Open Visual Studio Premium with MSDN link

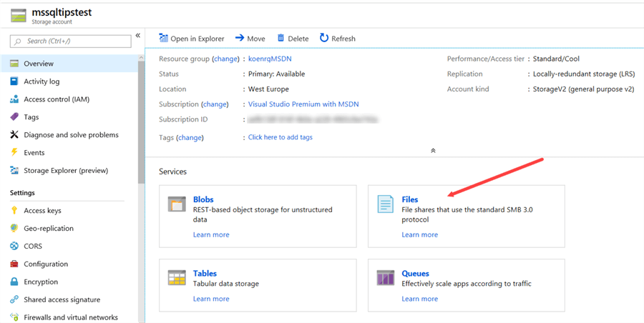coord(303,104)
